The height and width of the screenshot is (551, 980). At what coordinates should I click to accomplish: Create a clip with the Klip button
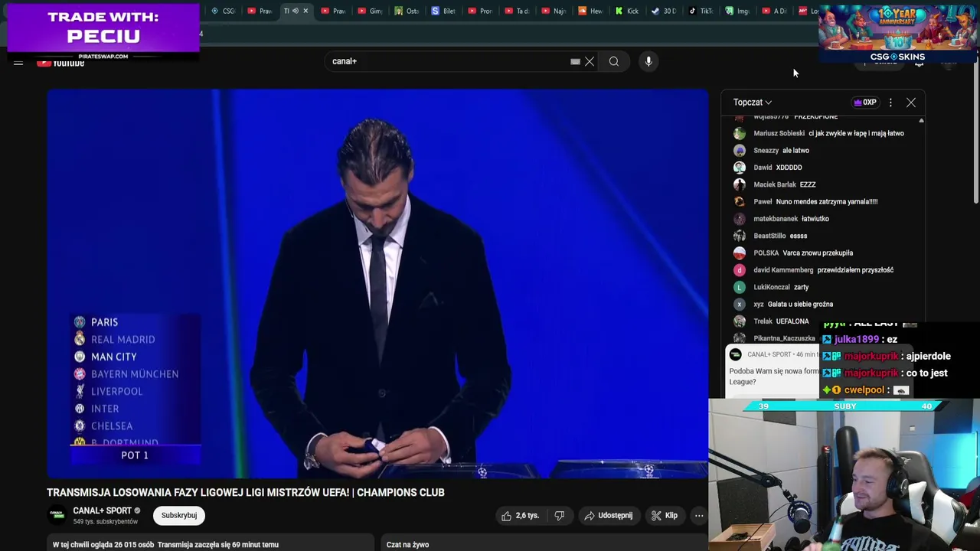pos(665,516)
